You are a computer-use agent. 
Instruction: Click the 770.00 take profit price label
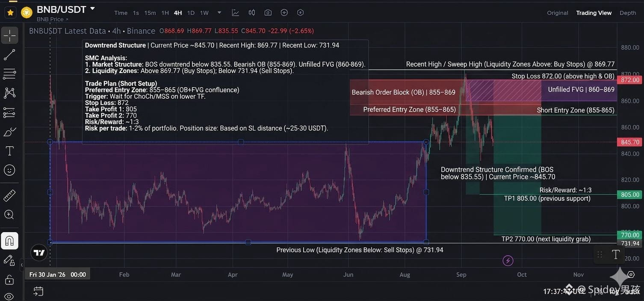pyautogui.click(x=629, y=235)
